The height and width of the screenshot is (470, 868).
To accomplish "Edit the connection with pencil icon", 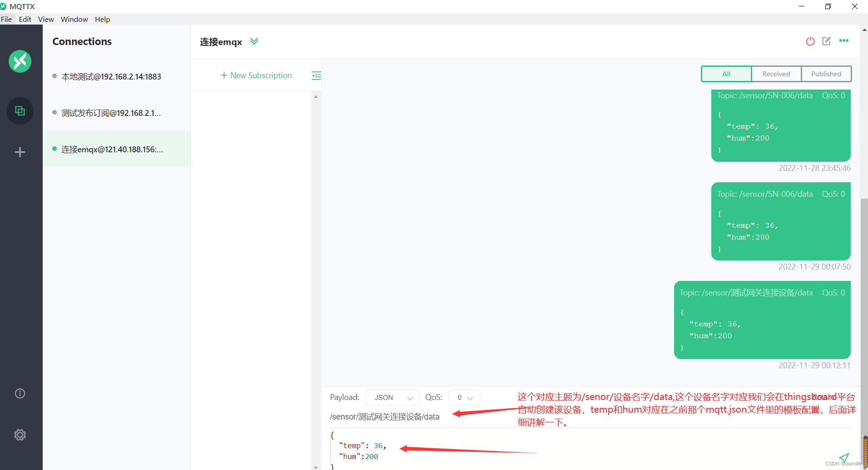I will click(x=827, y=41).
